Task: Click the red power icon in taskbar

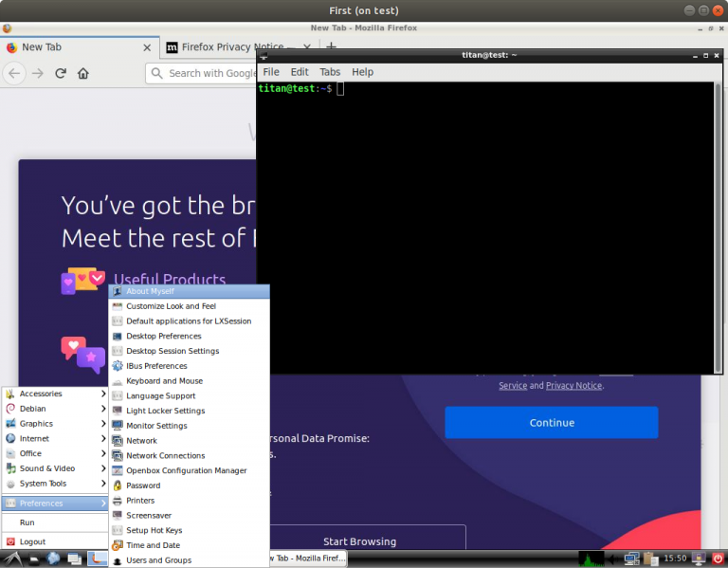Action: point(718,559)
